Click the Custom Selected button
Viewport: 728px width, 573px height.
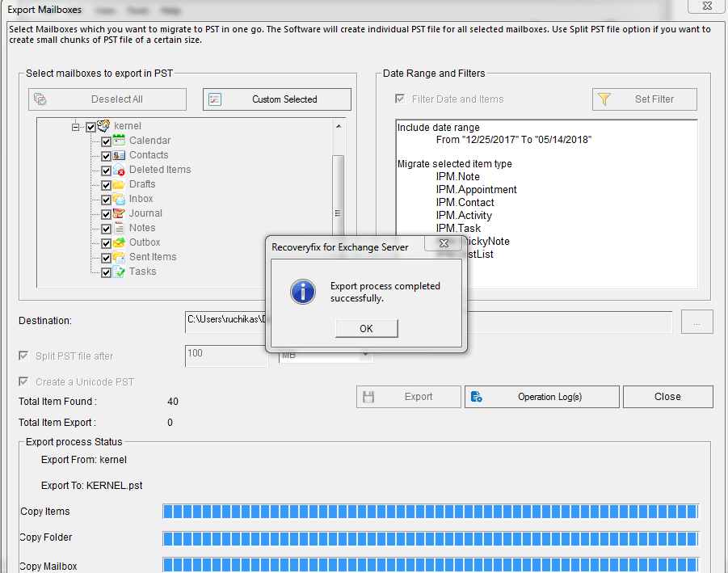point(276,99)
